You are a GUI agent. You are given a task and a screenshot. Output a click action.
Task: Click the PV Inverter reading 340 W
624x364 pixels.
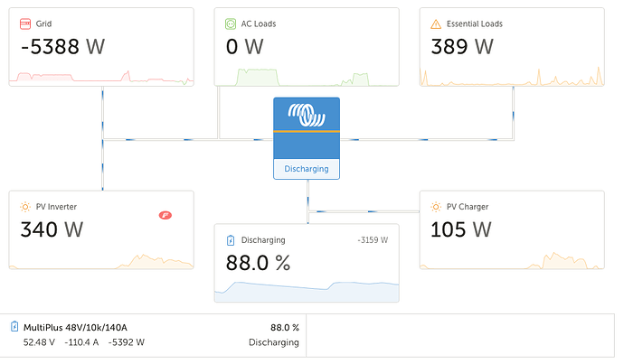point(52,229)
